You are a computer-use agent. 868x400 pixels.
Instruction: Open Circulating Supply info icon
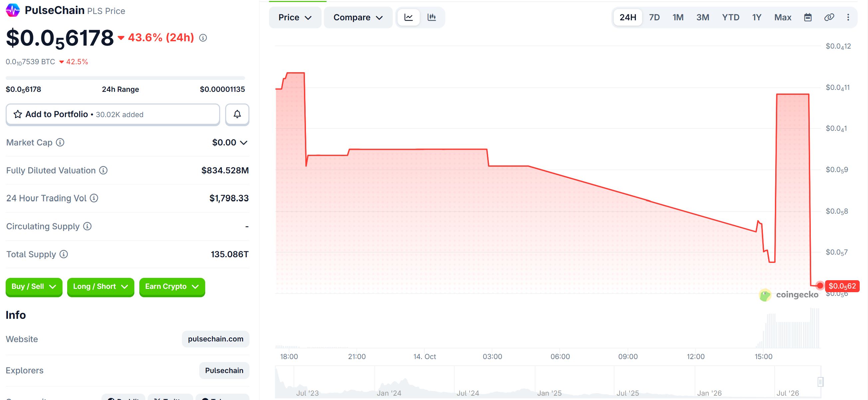(x=87, y=226)
